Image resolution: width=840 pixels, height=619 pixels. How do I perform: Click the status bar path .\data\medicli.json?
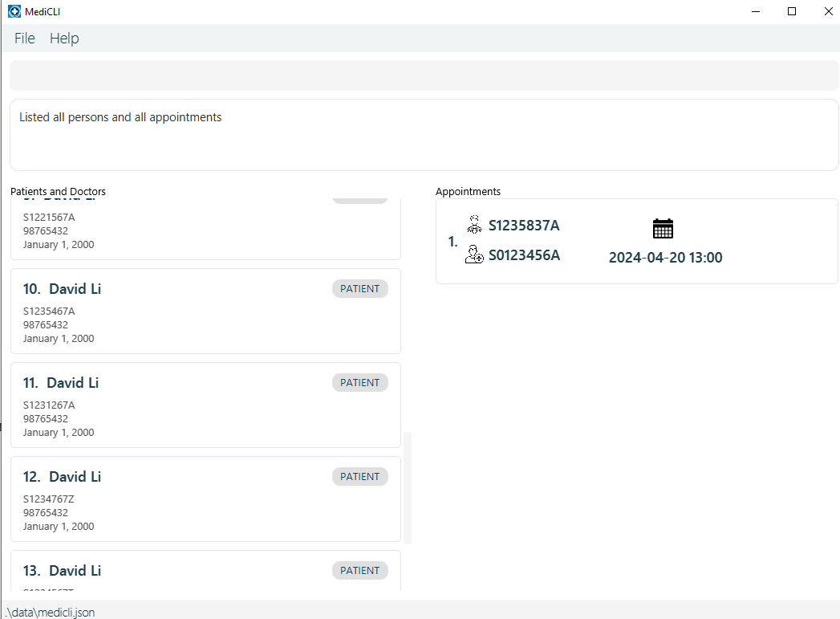(x=51, y=612)
